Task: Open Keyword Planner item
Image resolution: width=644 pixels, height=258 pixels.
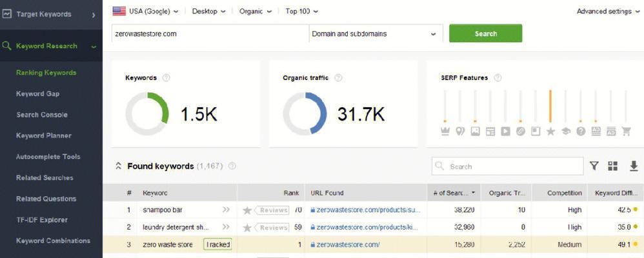Action: pos(43,135)
